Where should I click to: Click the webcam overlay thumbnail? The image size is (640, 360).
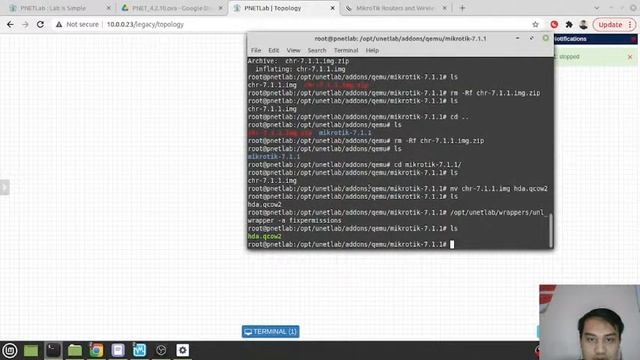(589, 322)
